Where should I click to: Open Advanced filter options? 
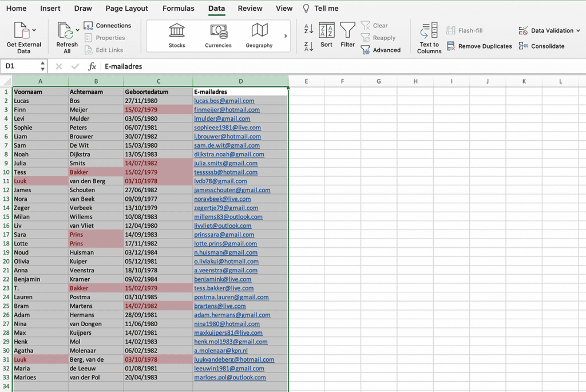[381, 50]
